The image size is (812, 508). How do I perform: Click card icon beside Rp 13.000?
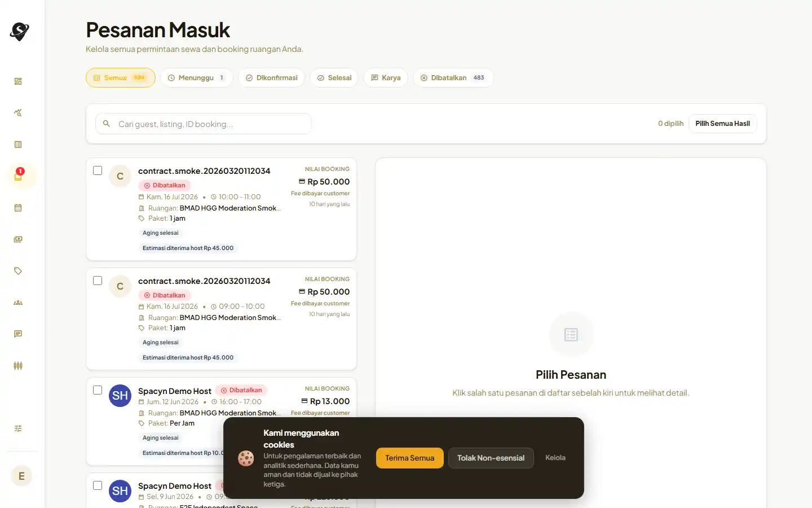[x=304, y=401]
